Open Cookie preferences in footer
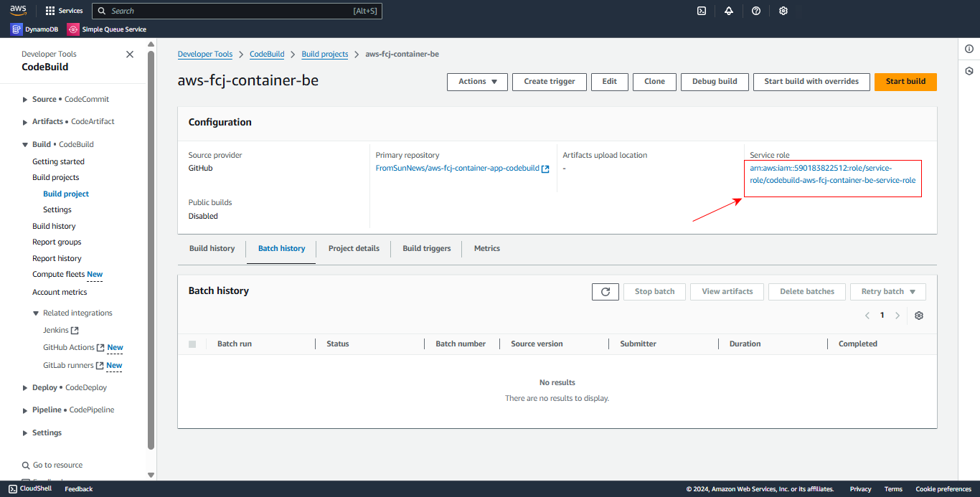This screenshot has width=980, height=497. [x=943, y=489]
